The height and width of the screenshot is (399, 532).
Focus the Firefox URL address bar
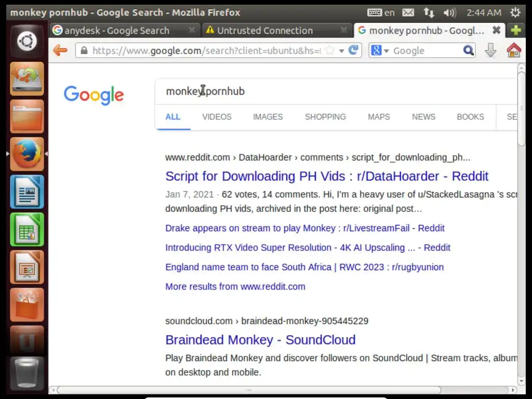coord(206,50)
